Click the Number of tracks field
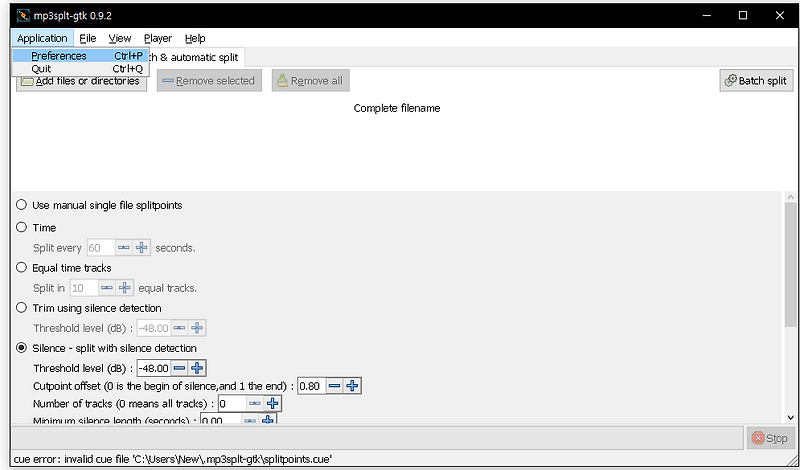This screenshot has width=800, height=470. [x=232, y=404]
